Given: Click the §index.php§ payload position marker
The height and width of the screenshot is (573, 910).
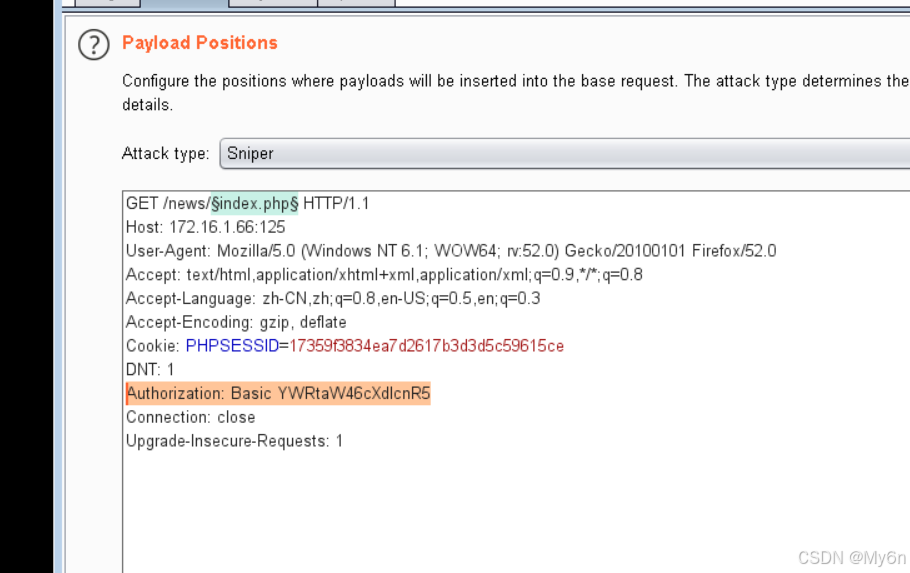Looking at the screenshot, I should pos(254,204).
